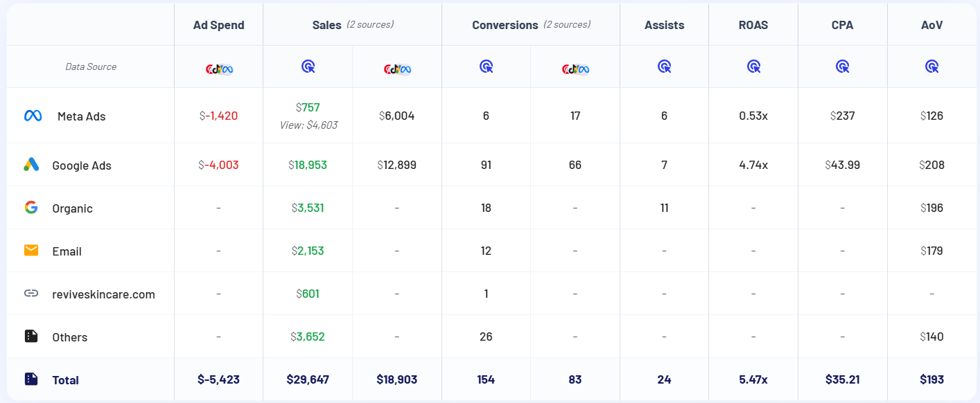
Task: Click the Total ROAS value 5.47x
Action: [753, 379]
